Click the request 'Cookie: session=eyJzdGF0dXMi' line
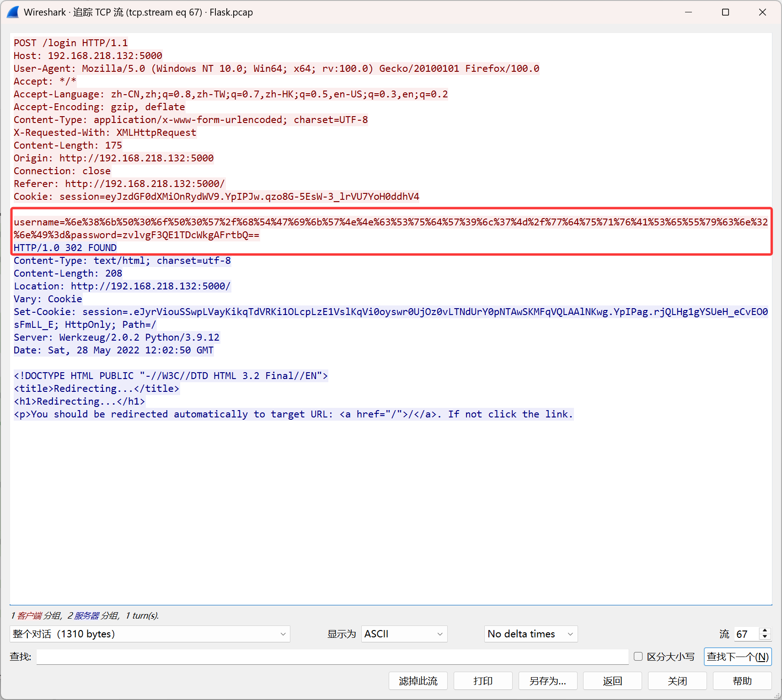The width and height of the screenshot is (782, 700). tap(216, 197)
